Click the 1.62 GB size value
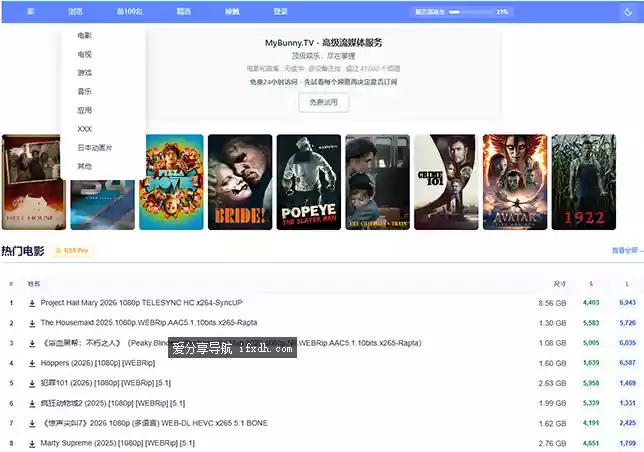Image resolution: width=644 pixels, height=452 pixels. pos(552,424)
